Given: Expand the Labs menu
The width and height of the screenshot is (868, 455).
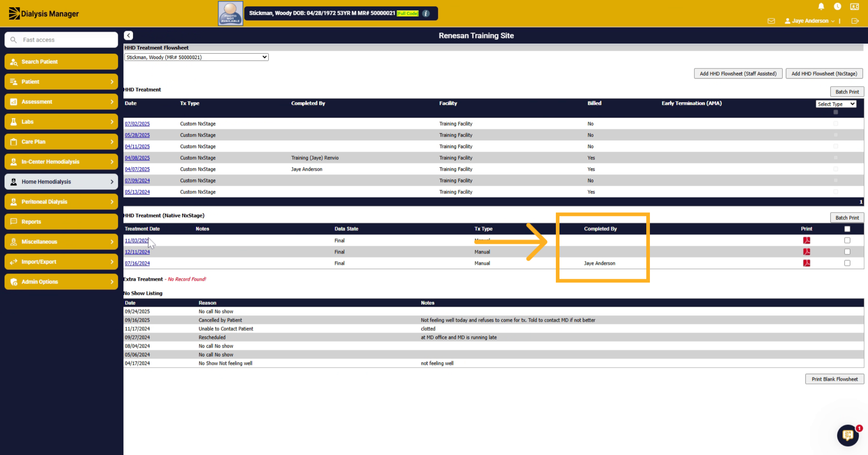Looking at the screenshot, I should (x=61, y=122).
